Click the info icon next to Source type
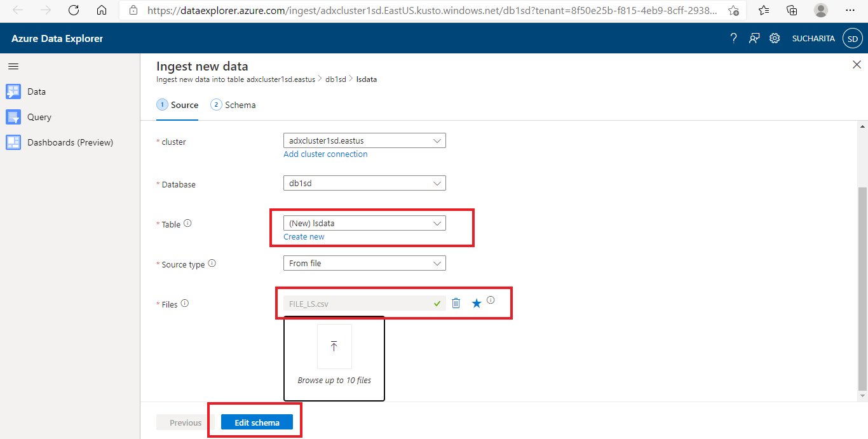Image resolution: width=868 pixels, height=439 pixels. pyautogui.click(x=212, y=263)
